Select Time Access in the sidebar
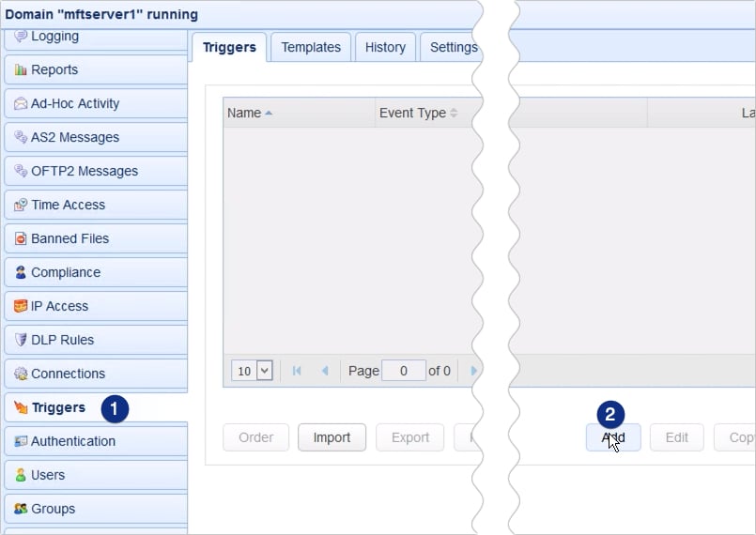This screenshot has height=535, width=756. [x=68, y=205]
